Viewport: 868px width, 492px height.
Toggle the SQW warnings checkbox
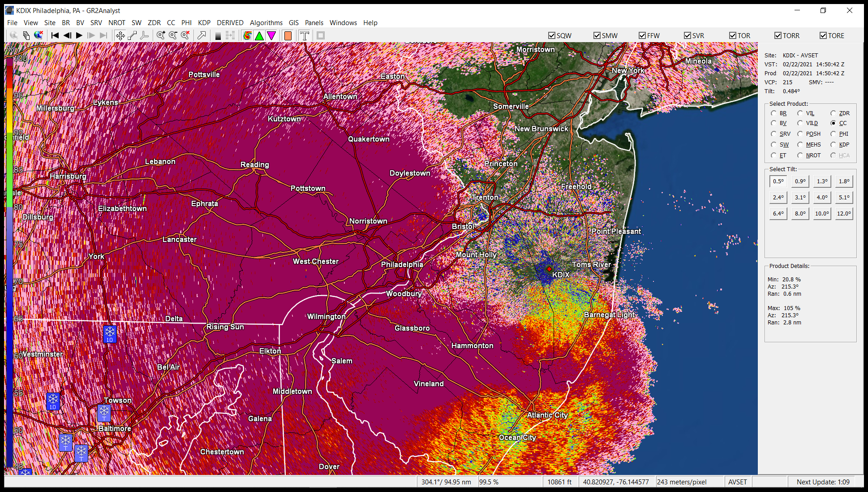552,35
